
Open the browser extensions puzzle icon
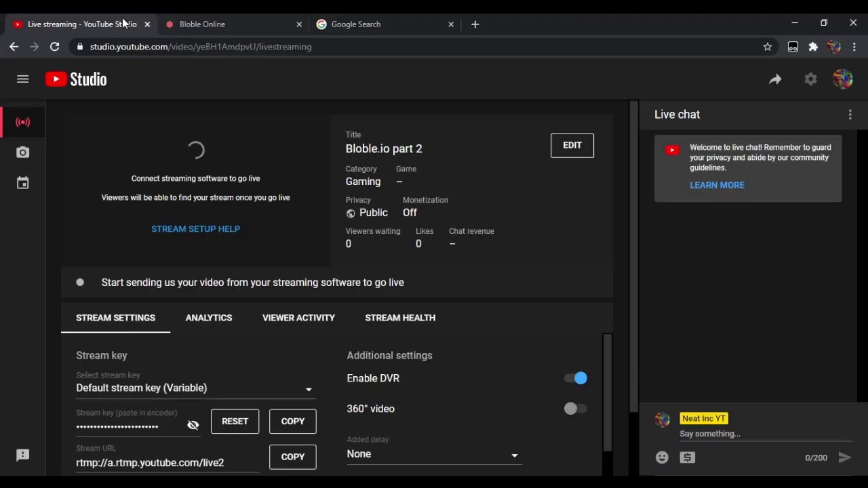(x=814, y=47)
